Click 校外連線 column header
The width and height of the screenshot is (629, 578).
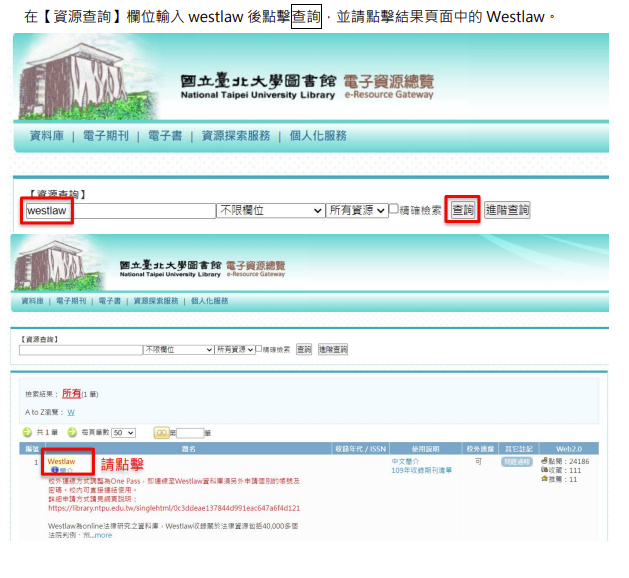pyautogui.click(x=480, y=449)
